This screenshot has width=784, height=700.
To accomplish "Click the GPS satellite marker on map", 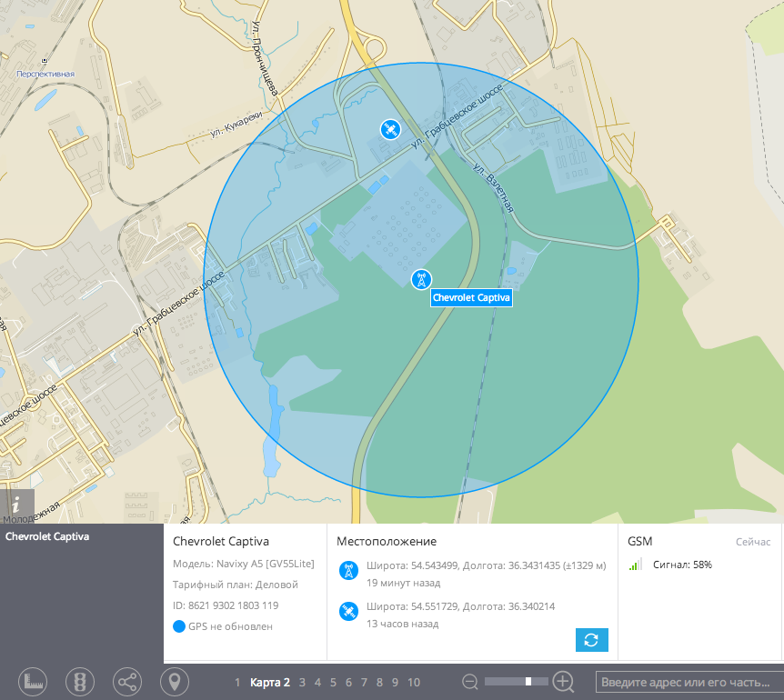I will [x=389, y=129].
